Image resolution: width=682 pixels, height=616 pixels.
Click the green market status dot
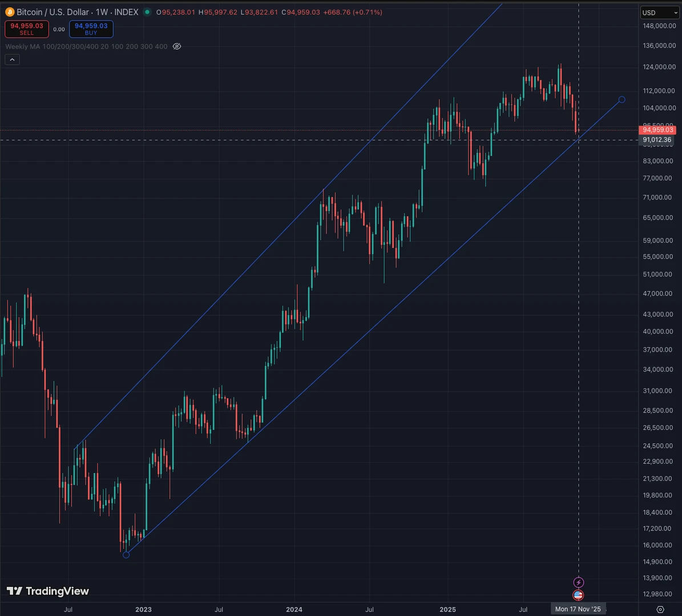pos(147,12)
